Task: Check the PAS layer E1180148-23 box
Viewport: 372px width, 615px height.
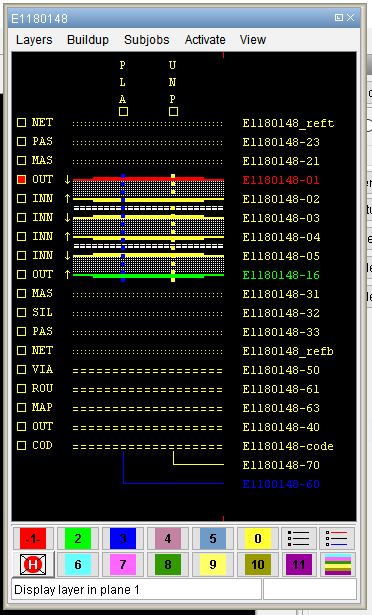Action: [22, 142]
